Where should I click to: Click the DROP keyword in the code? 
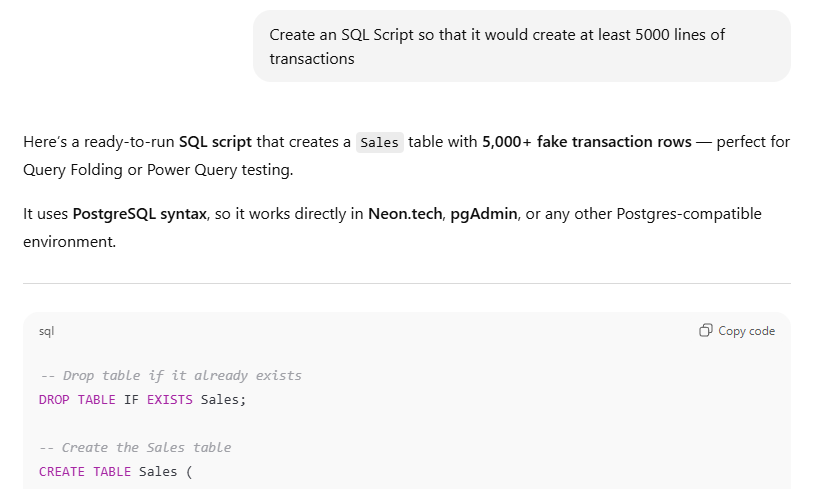coord(54,400)
